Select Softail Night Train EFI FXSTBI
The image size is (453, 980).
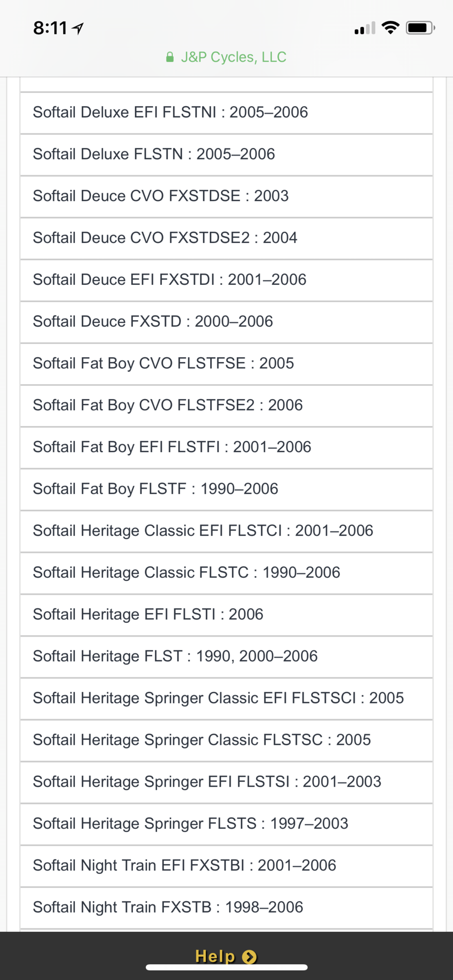click(226, 865)
